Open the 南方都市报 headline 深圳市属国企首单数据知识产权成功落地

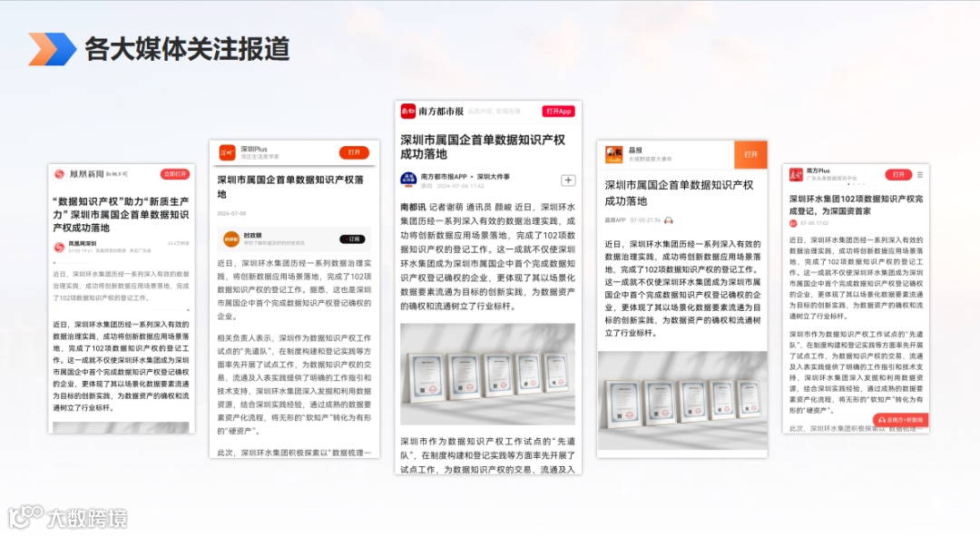tap(483, 147)
